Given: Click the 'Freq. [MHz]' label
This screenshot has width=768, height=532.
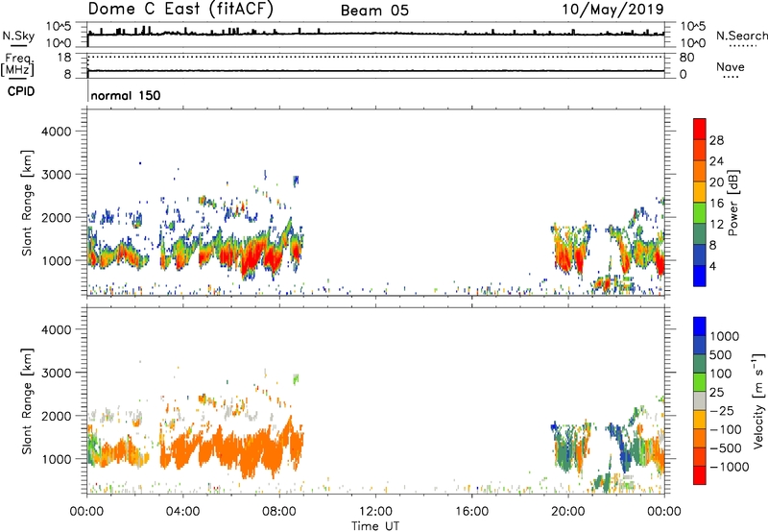Looking at the screenshot, I should pyautogui.click(x=17, y=65).
